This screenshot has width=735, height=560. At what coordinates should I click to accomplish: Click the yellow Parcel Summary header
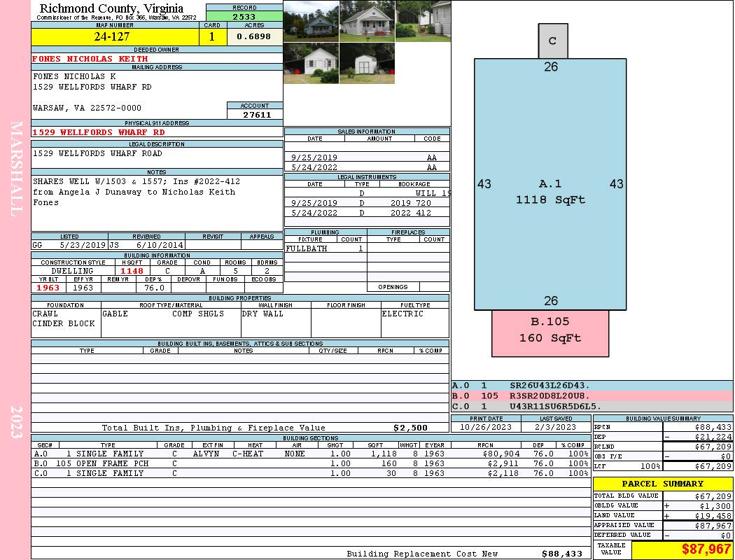[x=662, y=484]
